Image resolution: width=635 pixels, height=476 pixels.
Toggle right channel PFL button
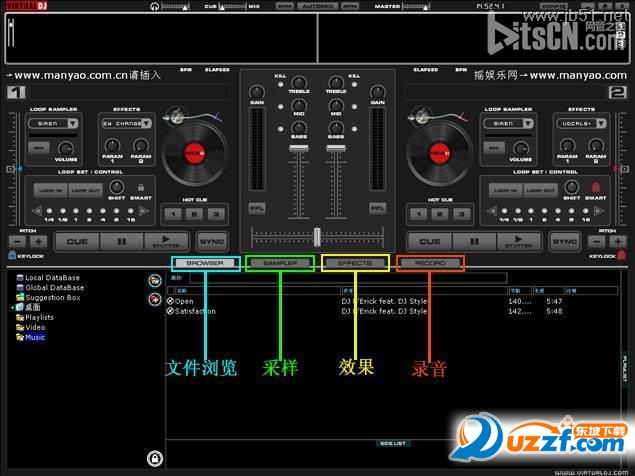(x=377, y=209)
